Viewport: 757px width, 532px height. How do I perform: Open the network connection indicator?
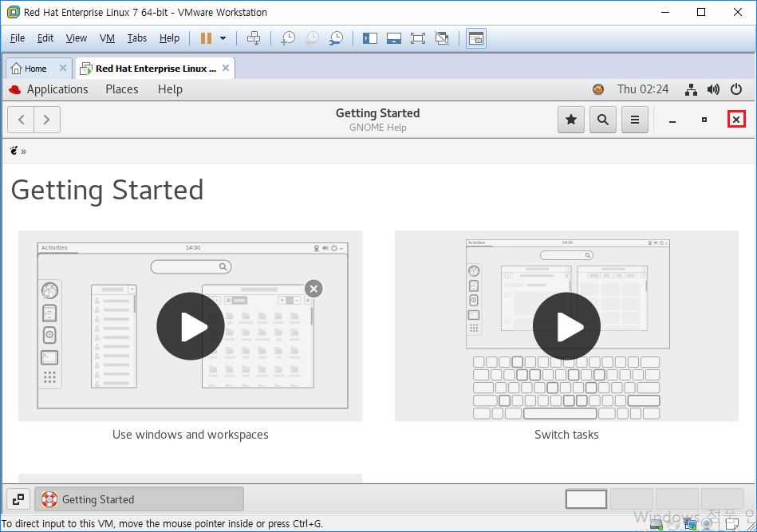691,89
